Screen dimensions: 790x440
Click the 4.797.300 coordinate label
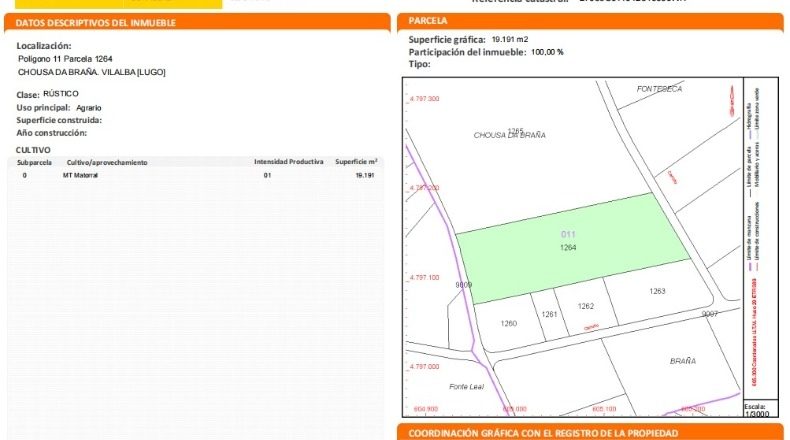pos(424,99)
